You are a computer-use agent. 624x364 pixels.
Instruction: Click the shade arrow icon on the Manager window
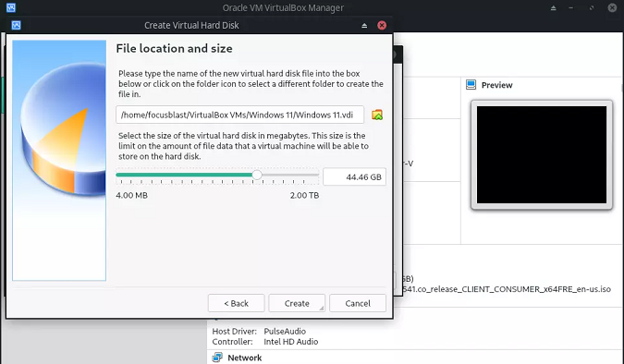(553, 8)
